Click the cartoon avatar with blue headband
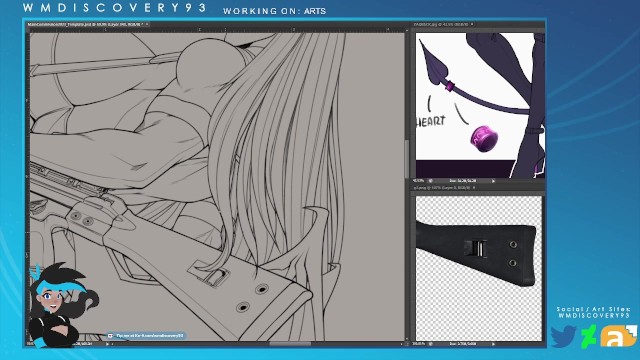This screenshot has width=640, height=360. point(62,304)
